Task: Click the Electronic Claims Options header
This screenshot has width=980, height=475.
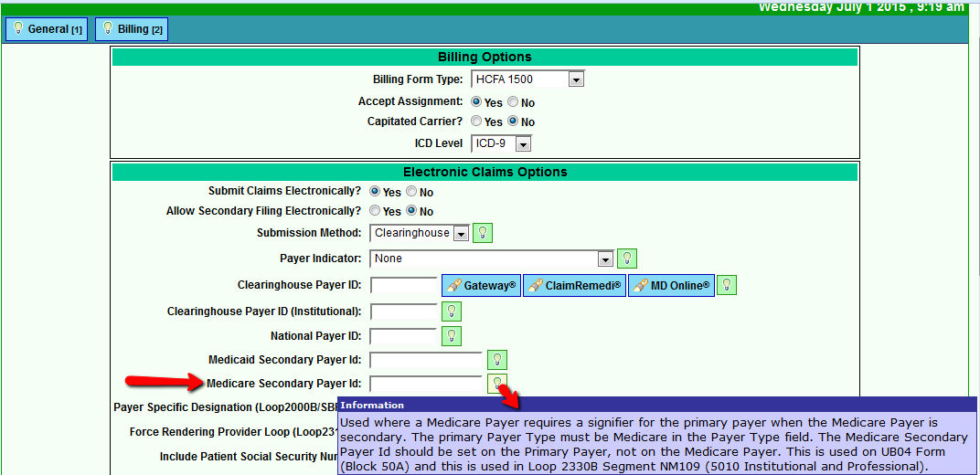Action: click(x=485, y=172)
